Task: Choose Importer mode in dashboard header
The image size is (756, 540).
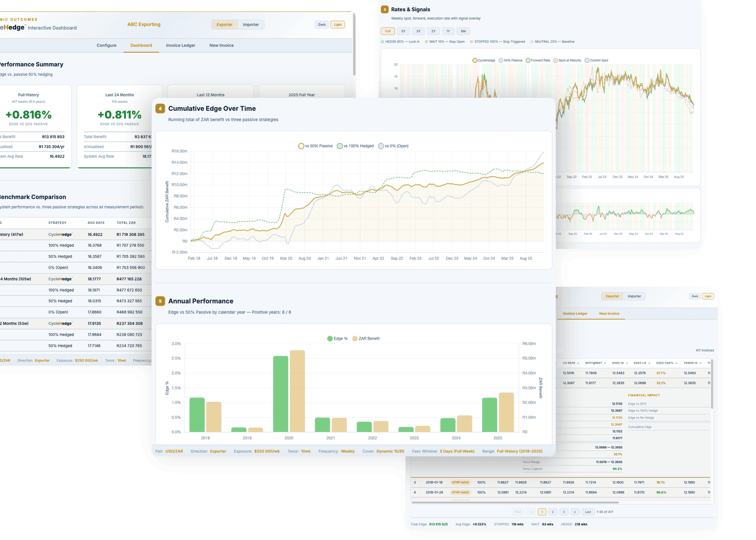Action: [x=251, y=25]
